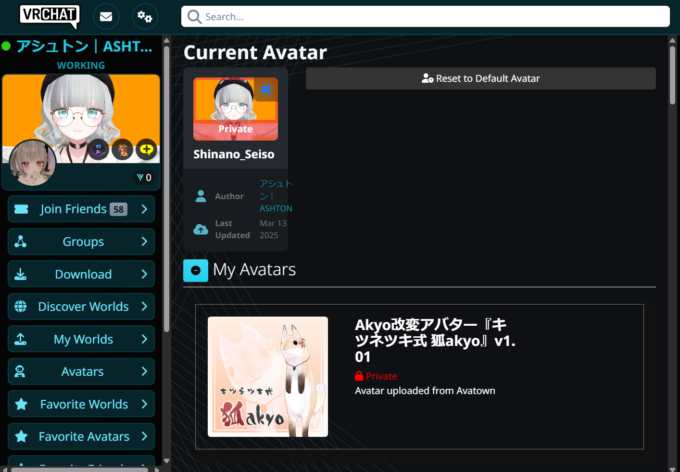680x472 pixels.
Task: Open My Worlds page
Action: point(82,339)
